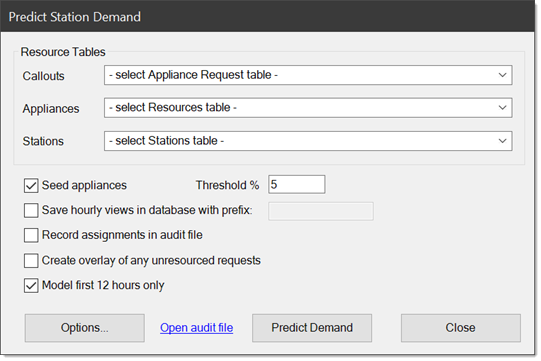
Task: Enable Save hourly views in database checkbox
Action: (x=31, y=210)
